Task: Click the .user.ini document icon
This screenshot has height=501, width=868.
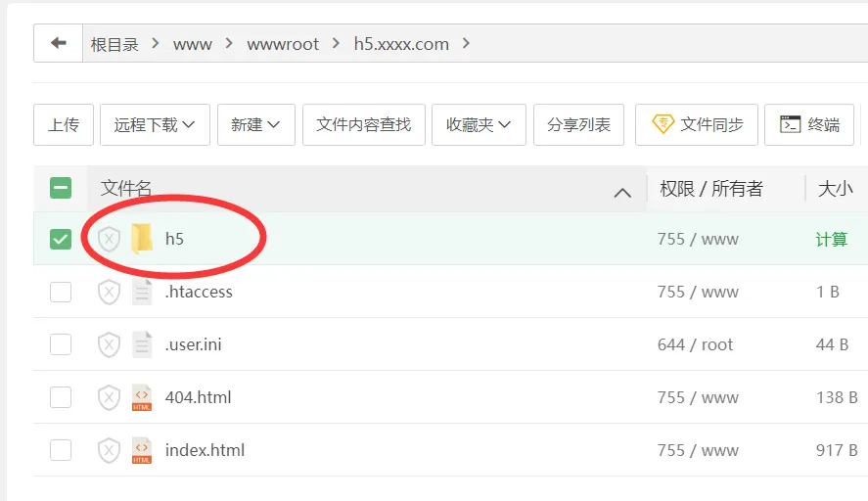Action: point(142,344)
